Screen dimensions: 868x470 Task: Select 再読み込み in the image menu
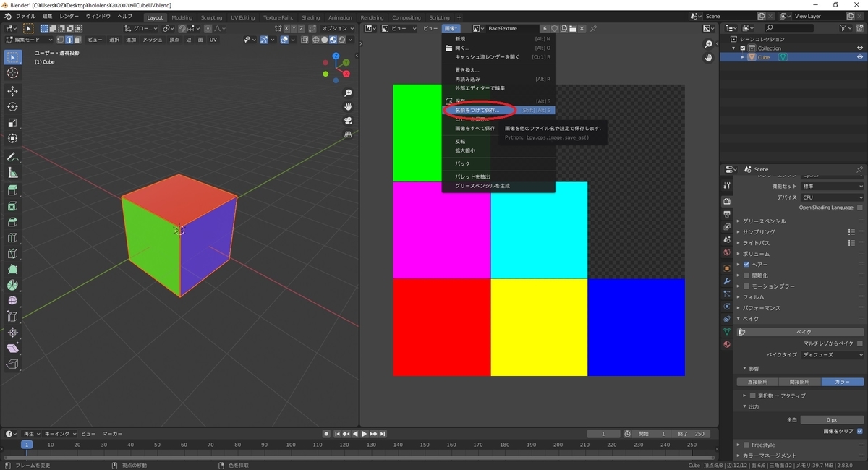click(x=498, y=79)
